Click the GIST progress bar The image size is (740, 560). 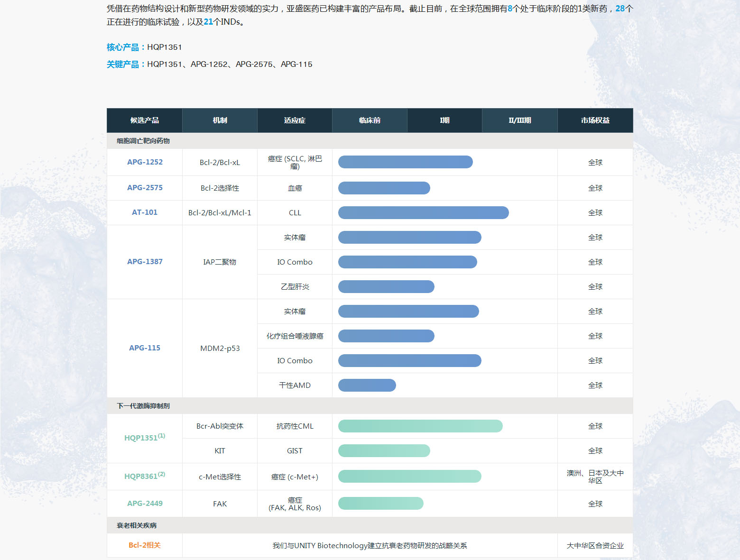384,450
